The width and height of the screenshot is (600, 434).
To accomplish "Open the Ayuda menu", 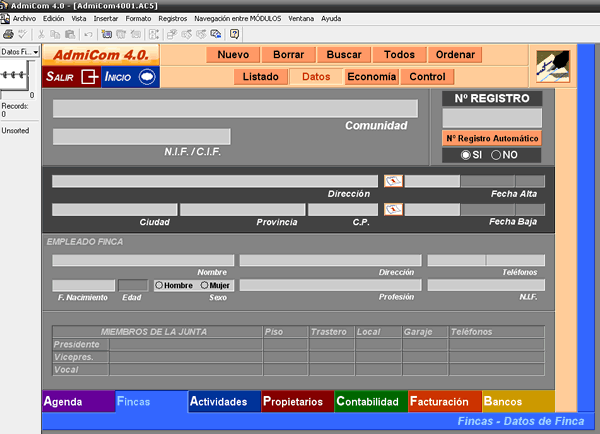I will coord(331,18).
